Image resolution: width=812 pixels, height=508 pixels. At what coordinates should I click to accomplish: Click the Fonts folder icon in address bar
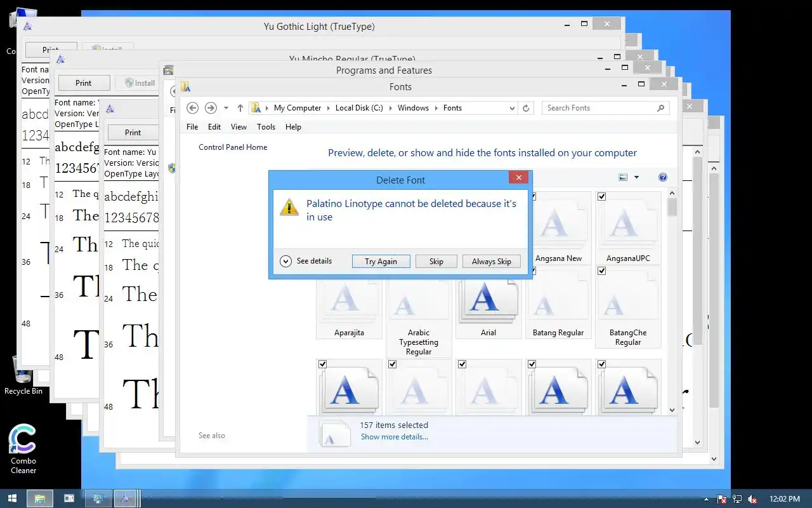256,108
